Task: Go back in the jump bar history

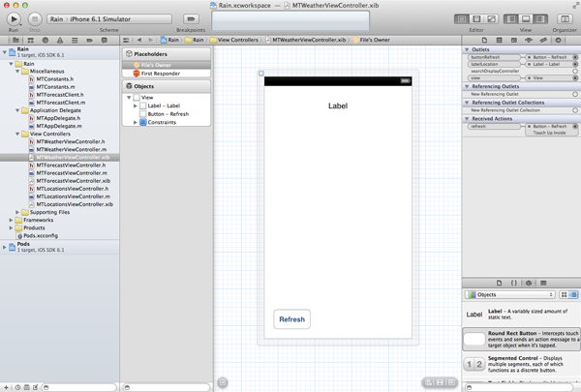Action: click(x=139, y=40)
